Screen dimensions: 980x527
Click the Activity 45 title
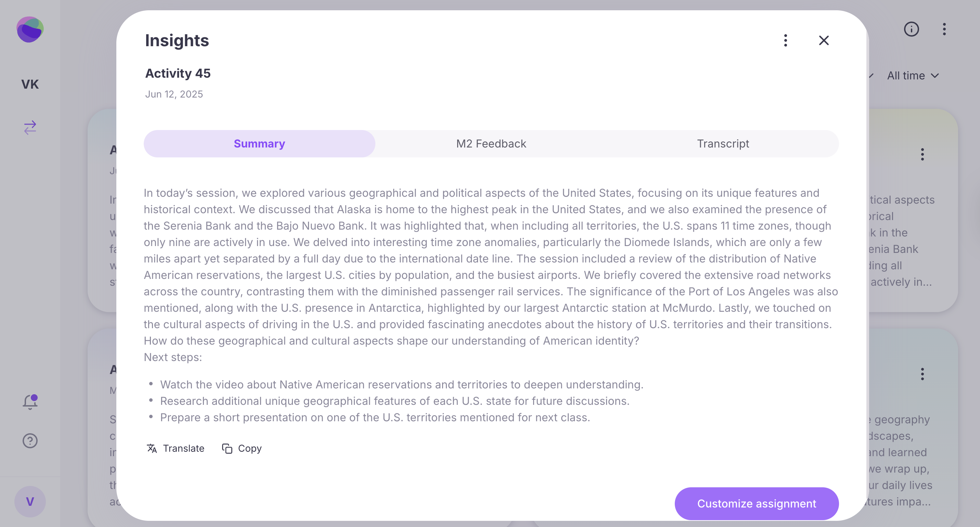[178, 73]
